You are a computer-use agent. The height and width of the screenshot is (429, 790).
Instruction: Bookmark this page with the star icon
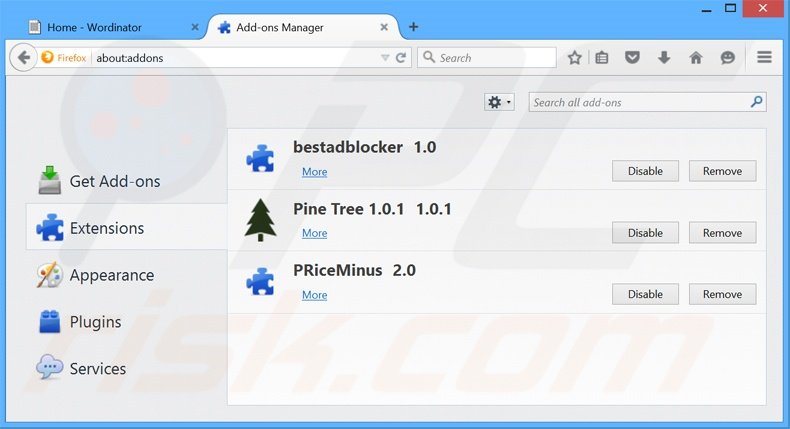coord(574,57)
